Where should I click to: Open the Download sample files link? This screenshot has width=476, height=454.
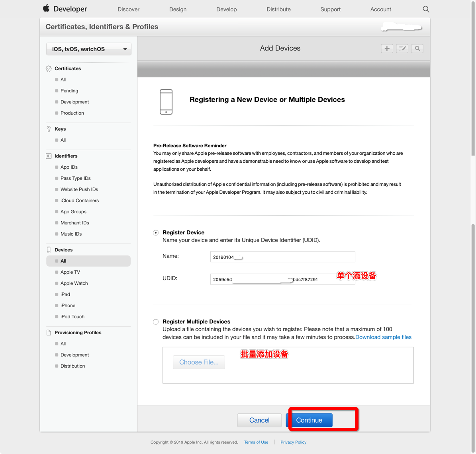point(384,337)
